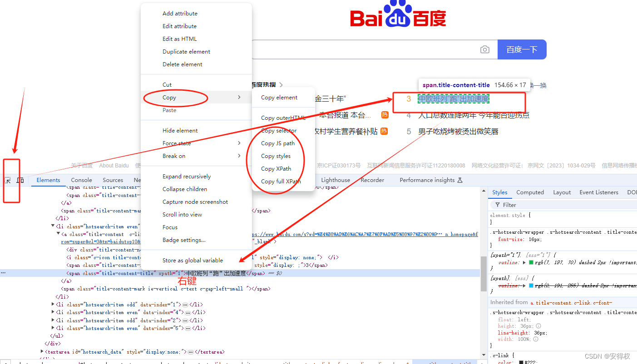Select the Elements tab
This screenshot has width=637, height=364.
pos(48,180)
